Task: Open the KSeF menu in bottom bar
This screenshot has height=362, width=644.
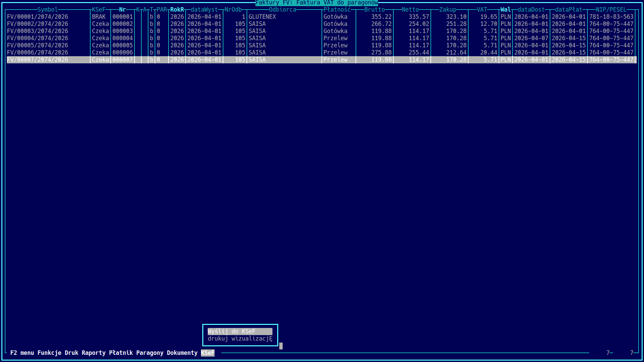Action: (x=207, y=353)
